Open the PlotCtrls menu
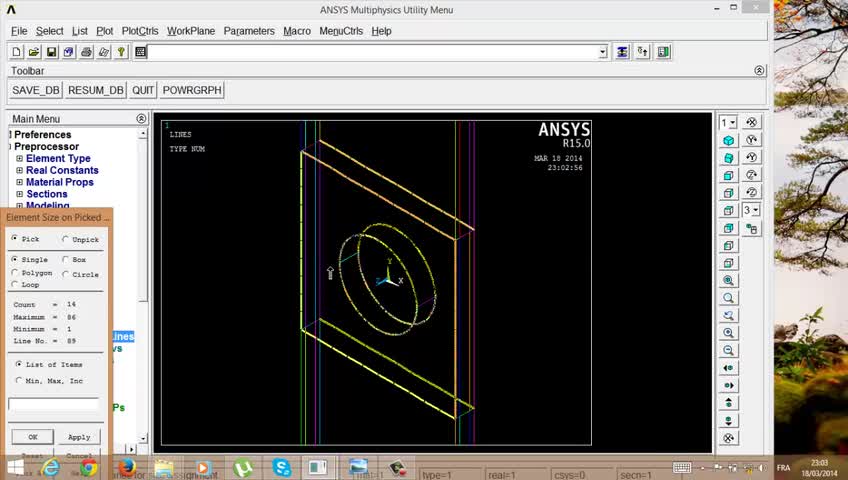 click(x=140, y=31)
